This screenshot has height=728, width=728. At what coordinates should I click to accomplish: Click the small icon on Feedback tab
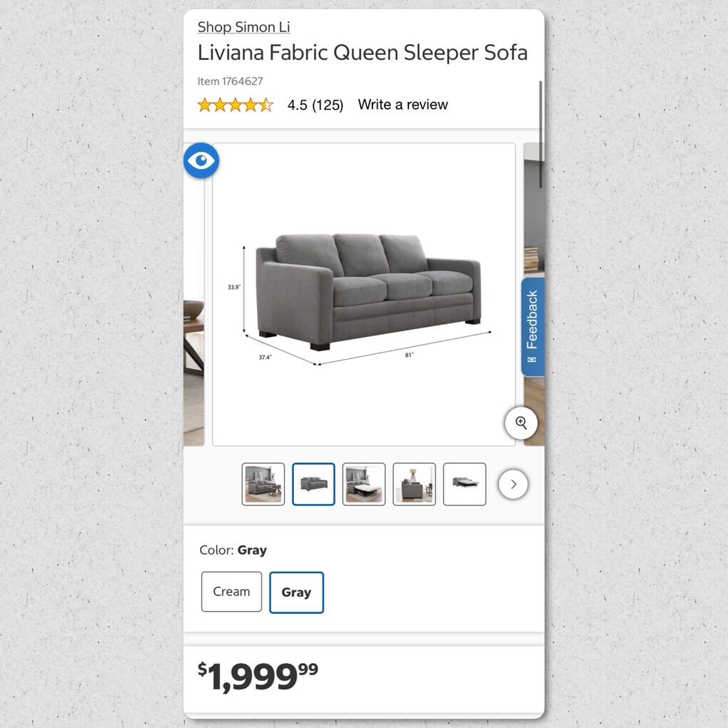point(532,360)
